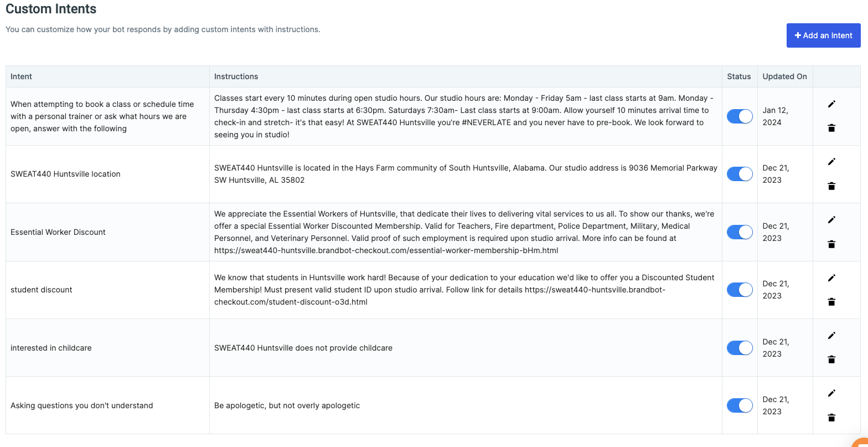Edit the class booking hours intent
Screen dimensions: 868x447
[831, 104]
